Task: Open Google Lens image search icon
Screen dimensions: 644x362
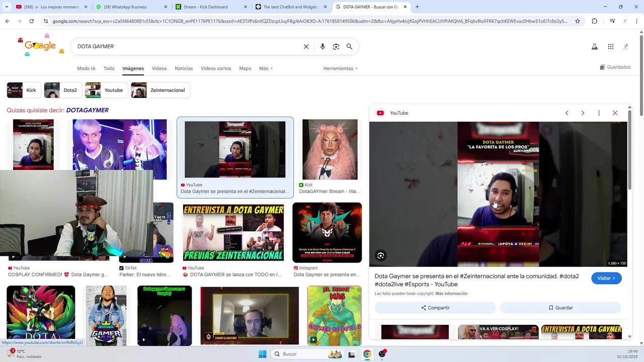Action: [x=336, y=46]
